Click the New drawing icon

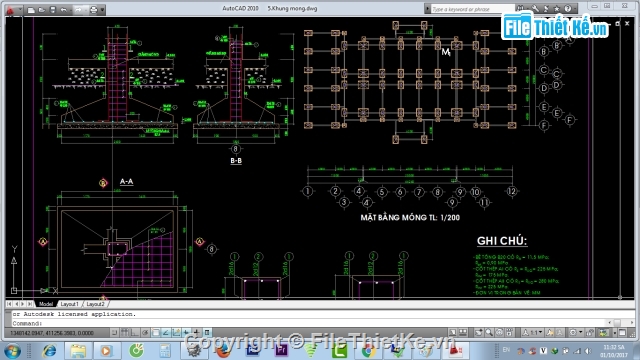(31, 9)
